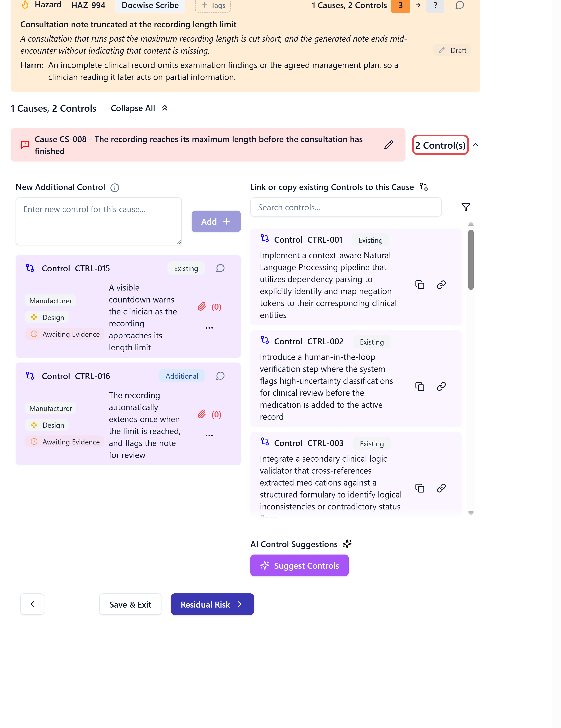Open filter icon for controls search
Viewport: 561px width, 728px height.
coord(466,207)
